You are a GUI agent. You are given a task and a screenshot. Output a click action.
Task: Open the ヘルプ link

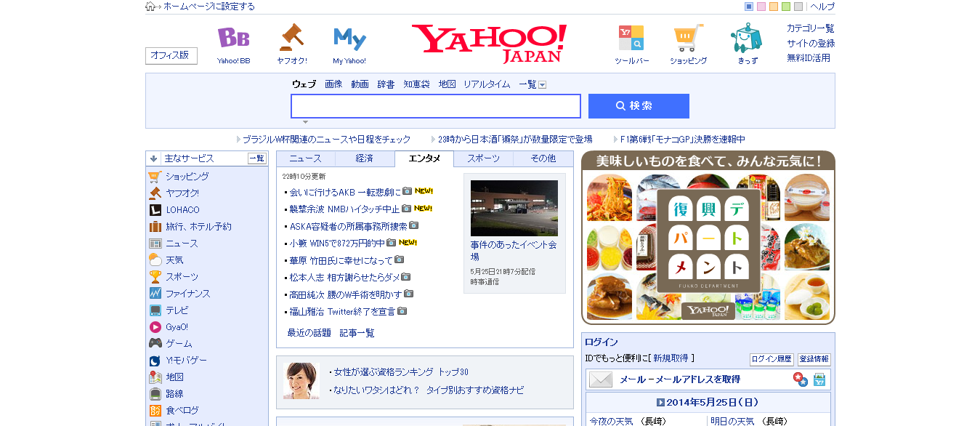click(822, 7)
